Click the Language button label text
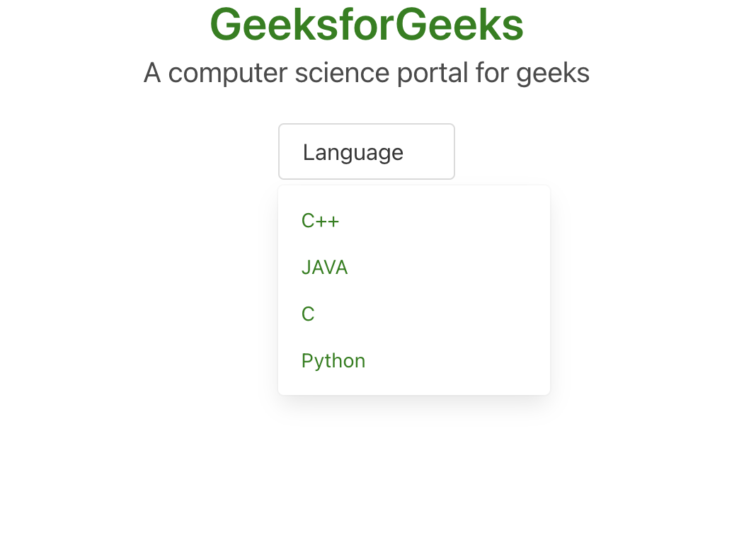Image resolution: width=756 pixels, height=538 pixels. (x=353, y=152)
